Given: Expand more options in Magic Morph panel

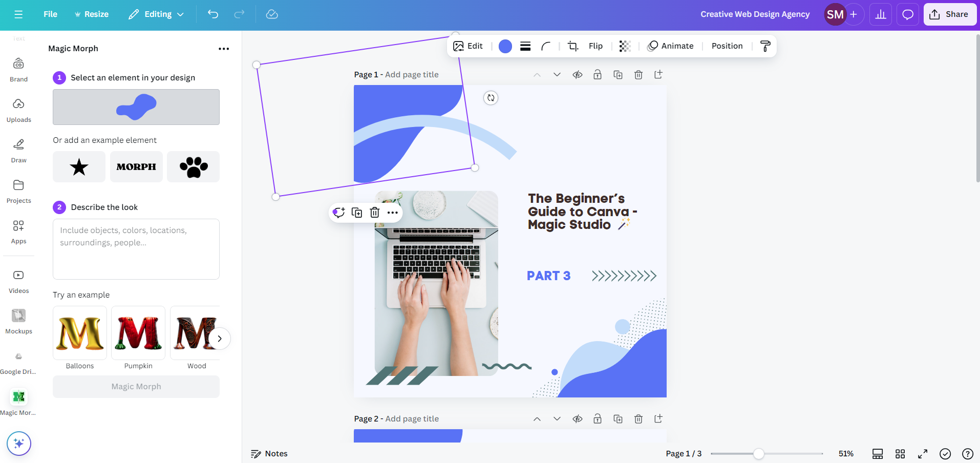Looking at the screenshot, I should pos(224,49).
